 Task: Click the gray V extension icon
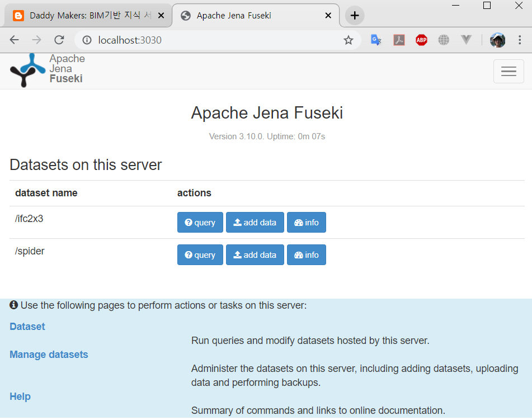point(467,40)
